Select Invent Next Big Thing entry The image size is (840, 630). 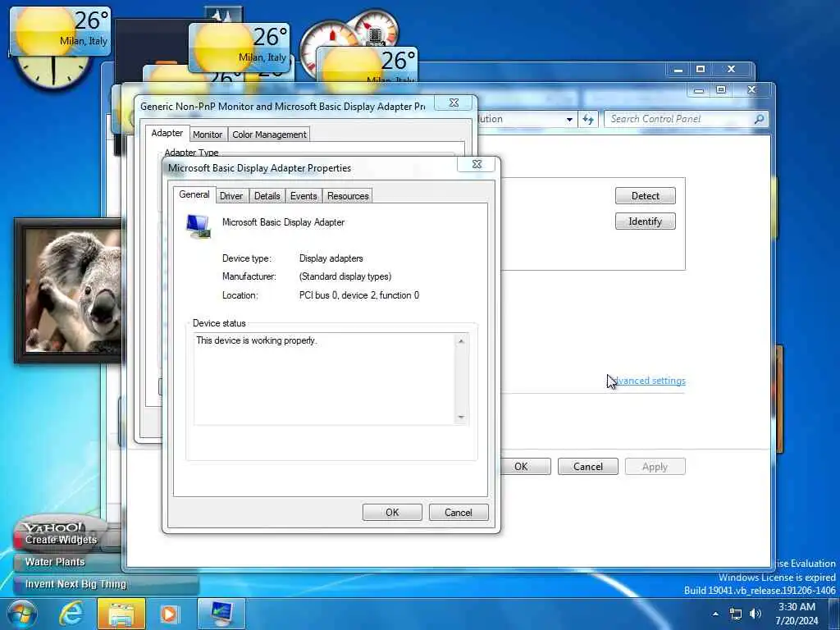[x=75, y=584]
